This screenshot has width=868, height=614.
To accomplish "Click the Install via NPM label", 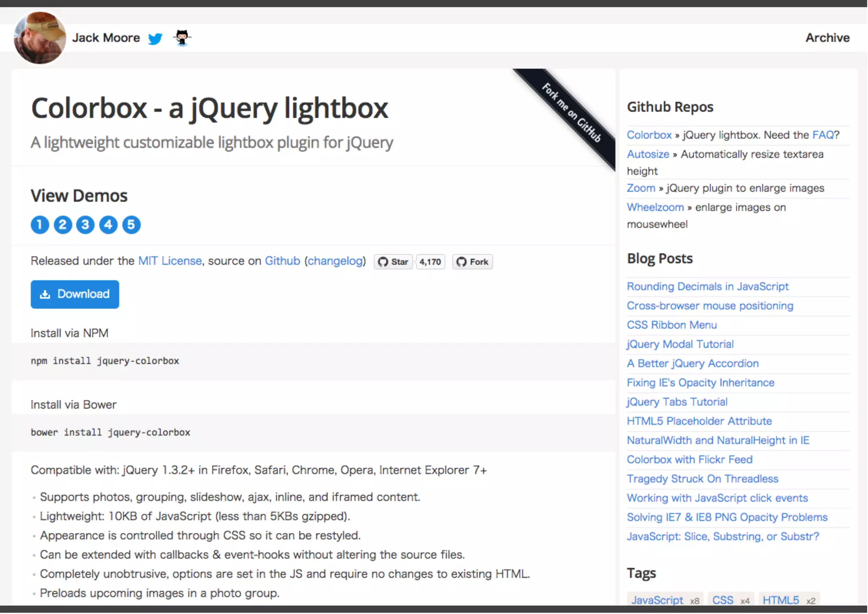I will tap(70, 333).
